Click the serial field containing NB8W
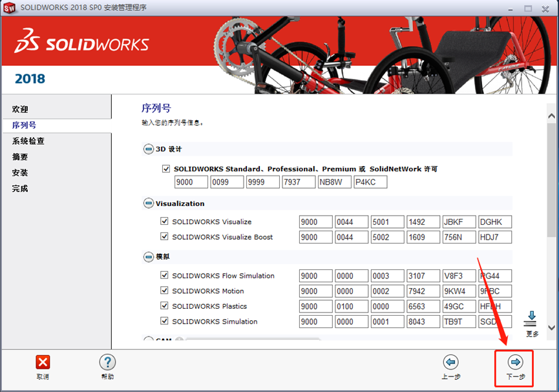 tap(334, 181)
